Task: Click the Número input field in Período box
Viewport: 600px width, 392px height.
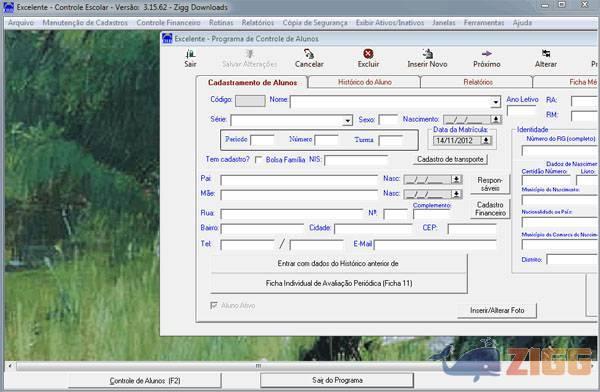Action: click(326, 140)
